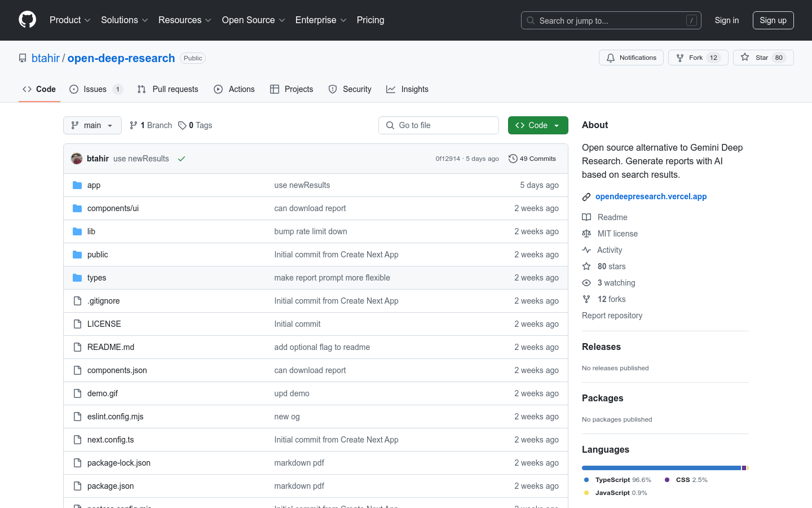Viewport: 812px width, 508px height.
Task: Click the Sign in link
Action: (x=727, y=20)
